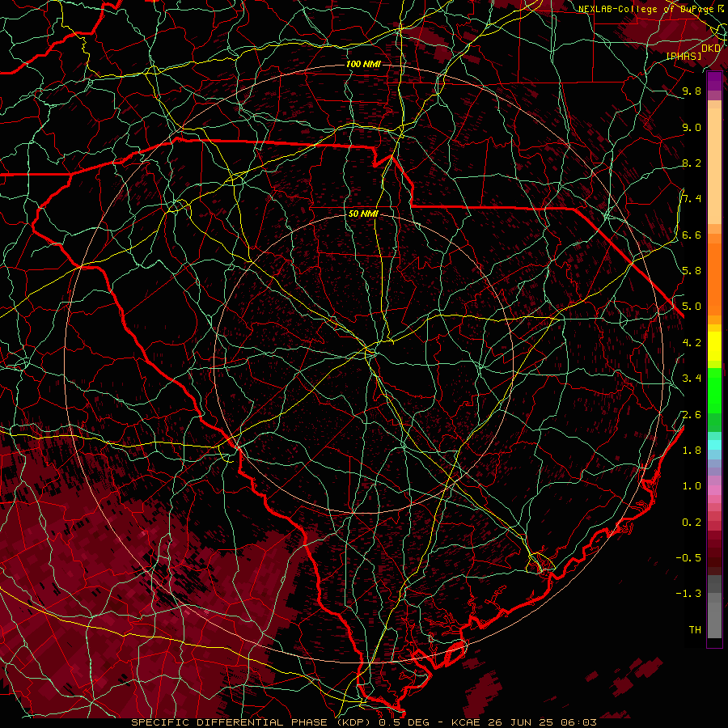Pick the yellow segment of the color bar

(714, 346)
